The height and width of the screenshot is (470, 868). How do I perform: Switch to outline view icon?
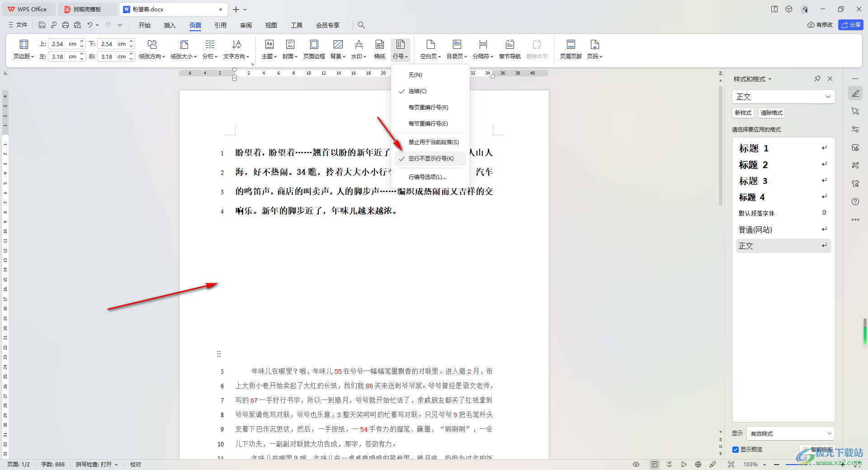[669, 464]
